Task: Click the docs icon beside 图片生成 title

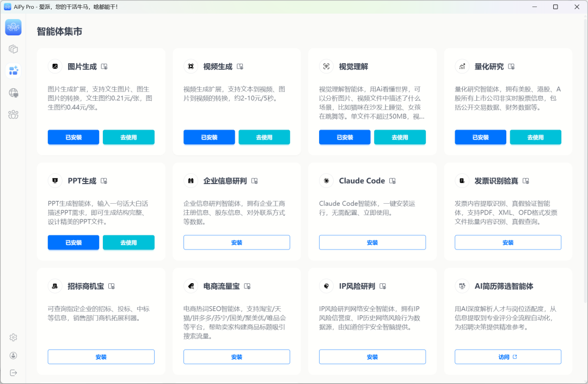Action: tap(104, 66)
